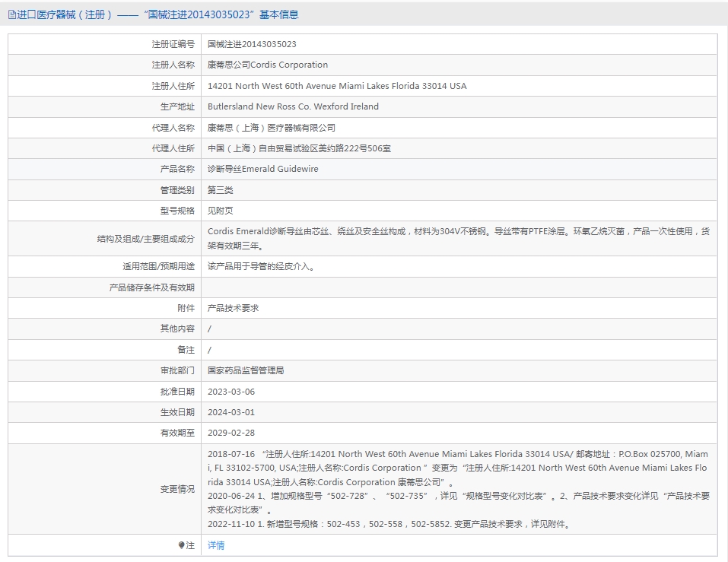This screenshot has width=728, height=562.
Task: Click production address Butlersland New Ross value
Action: (x=293, y=106)
